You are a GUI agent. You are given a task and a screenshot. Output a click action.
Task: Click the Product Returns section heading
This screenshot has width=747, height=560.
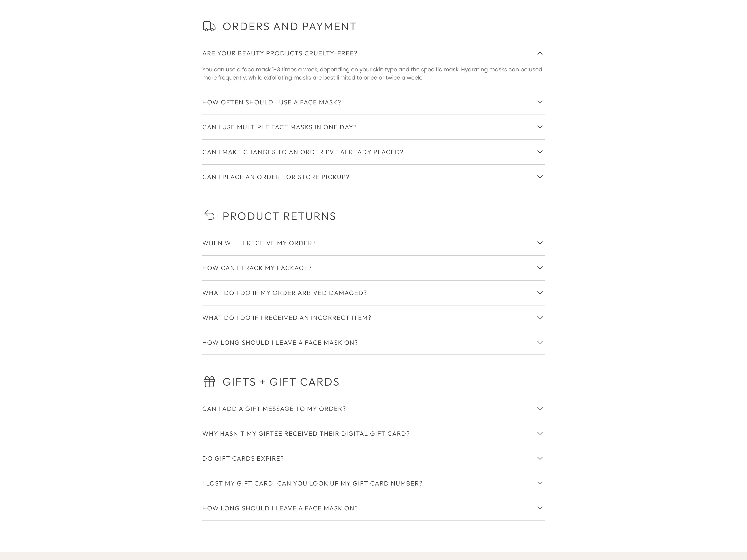click(279, 216)
